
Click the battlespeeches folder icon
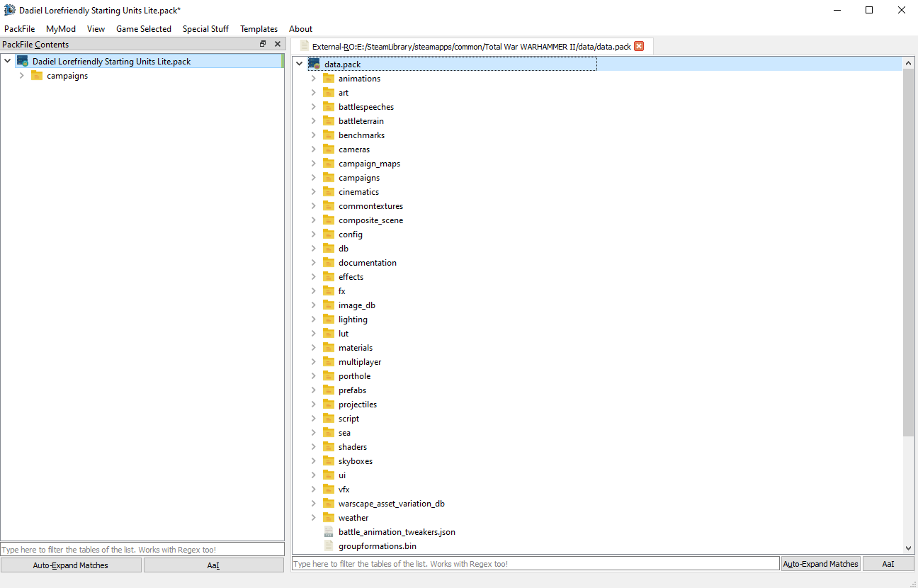(329, 107)
